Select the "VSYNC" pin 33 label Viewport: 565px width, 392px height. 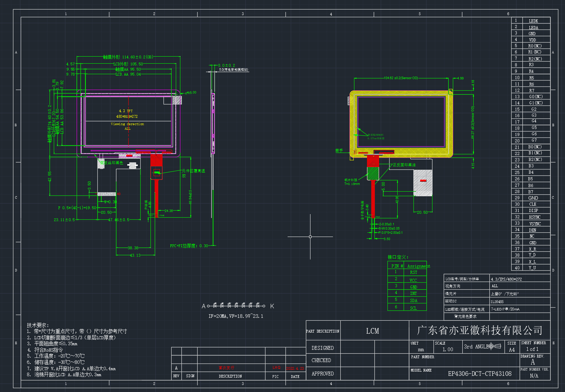535,224
